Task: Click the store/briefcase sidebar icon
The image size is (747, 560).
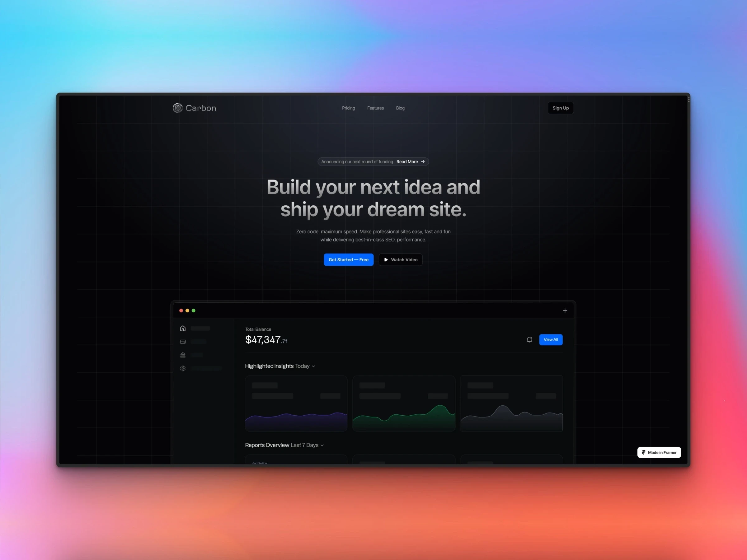Action: [183, 355]
